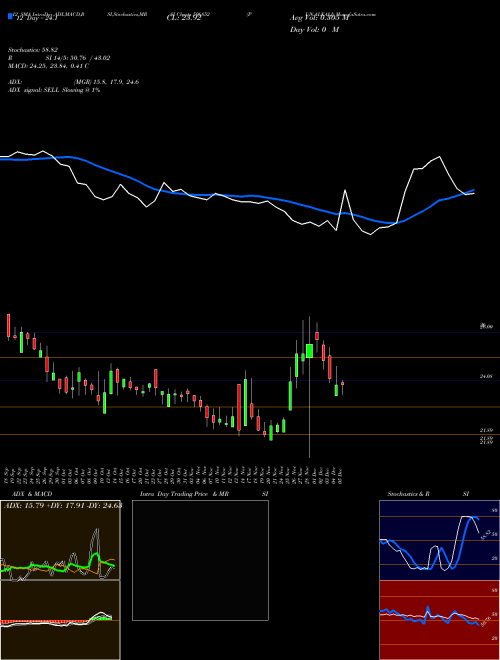Click the white price line peak on right
Image resolution: width=500 pixels, height=660 pixels.
point(440,157)
